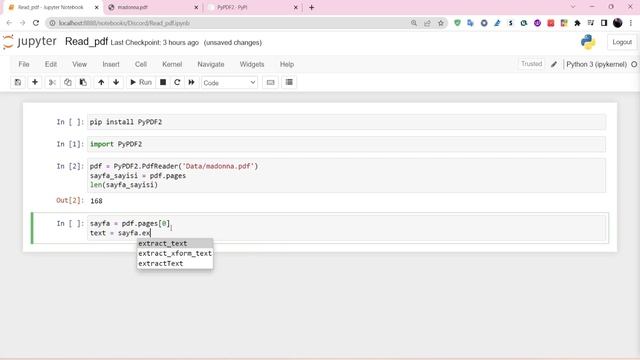Click the Last Checkpoint 3 hours ago text
This screenshot has width=640, height=360.
coord(155,42)
